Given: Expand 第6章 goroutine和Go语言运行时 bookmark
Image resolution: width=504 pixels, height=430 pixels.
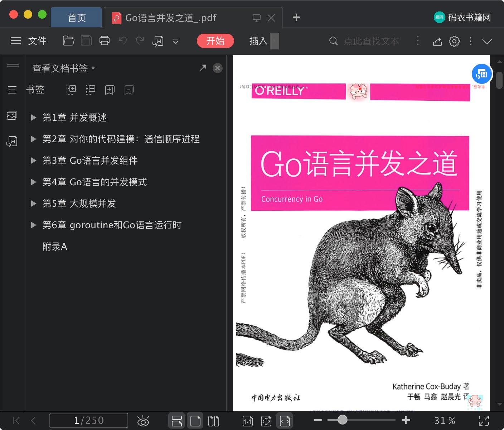Looking at the screenshot, I should point(34,225).
